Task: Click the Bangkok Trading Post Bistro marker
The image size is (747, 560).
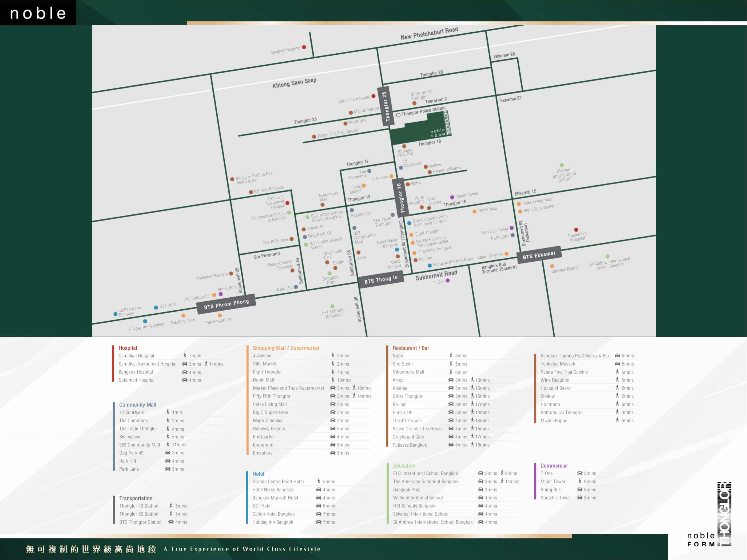Action: (x=232, y=179)
